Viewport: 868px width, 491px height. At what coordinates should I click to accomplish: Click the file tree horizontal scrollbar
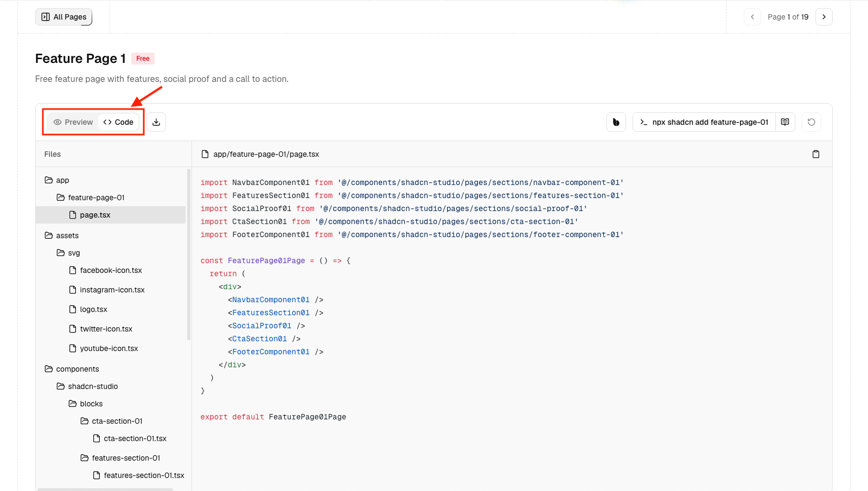[105, 489]
